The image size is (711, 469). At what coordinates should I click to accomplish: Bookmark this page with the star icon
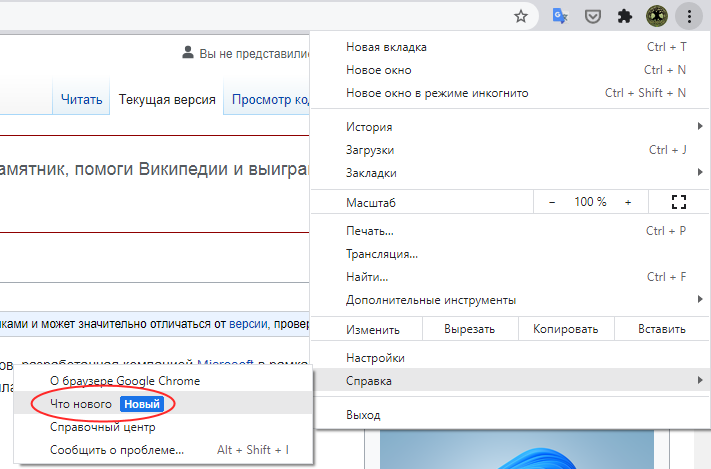pyautogui.click(x=521, y=17)
